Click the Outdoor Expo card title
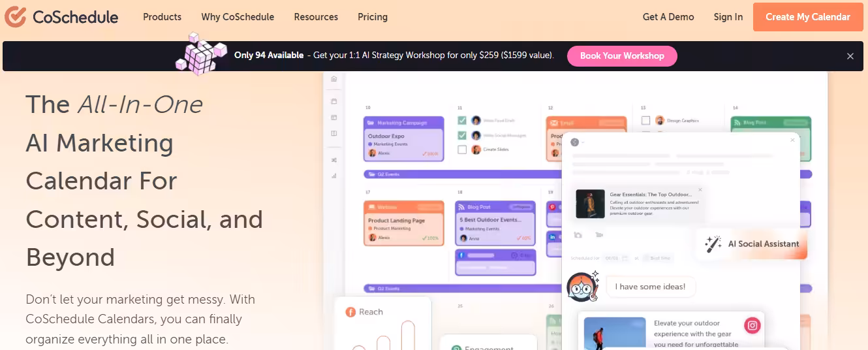 (x=386, y=136)
